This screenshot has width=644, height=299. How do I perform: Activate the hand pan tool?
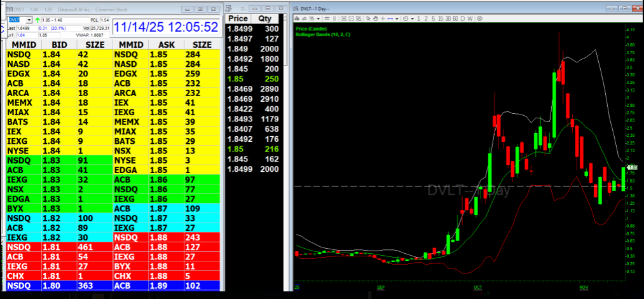click(x=376, y=19)
